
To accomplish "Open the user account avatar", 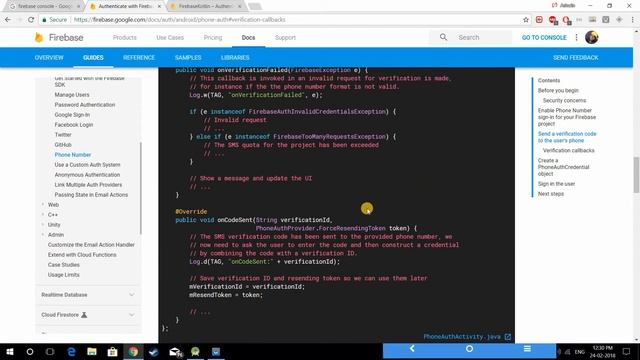I will click(591, 38).
